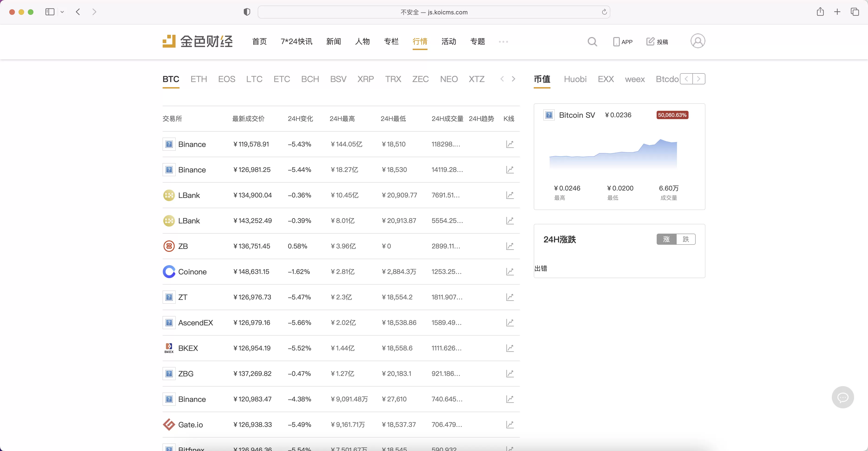Open the EXX exchange tab

click(606, 79)
